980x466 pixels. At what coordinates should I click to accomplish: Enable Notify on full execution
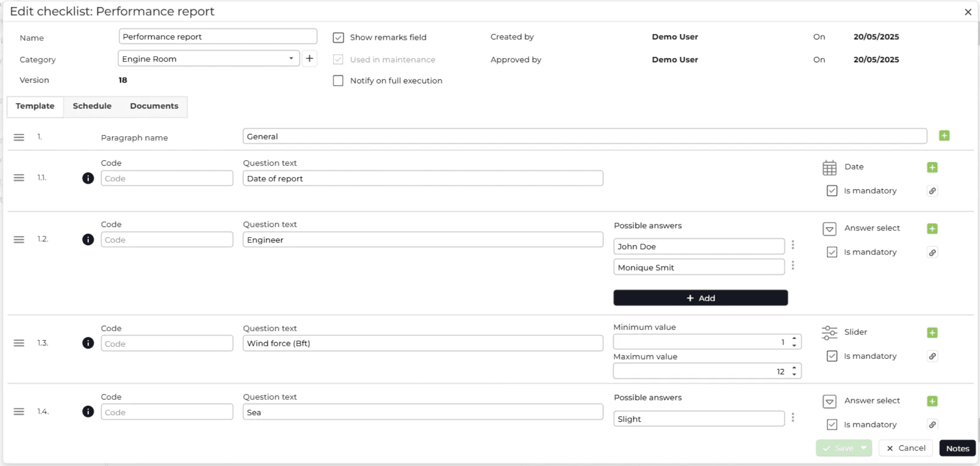[x=338, y=81]
